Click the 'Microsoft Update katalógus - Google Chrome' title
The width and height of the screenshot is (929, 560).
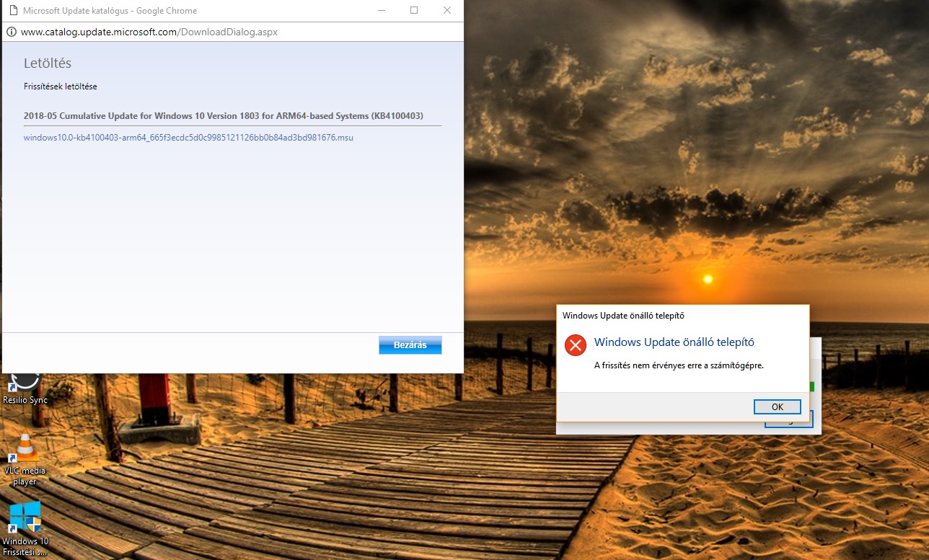(x=110, y=11)
